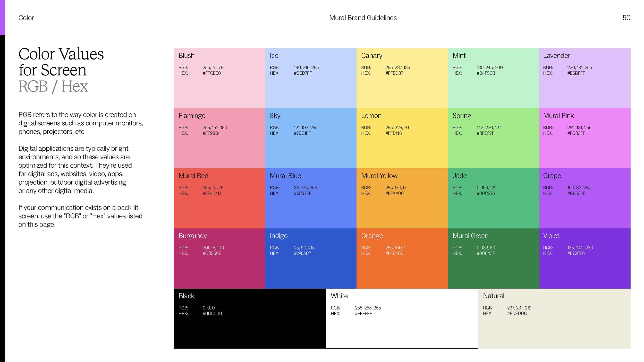Click the hex value #FFCEE0
The image size is (644, 362).
pyautogui.click(x=212, y=73)
